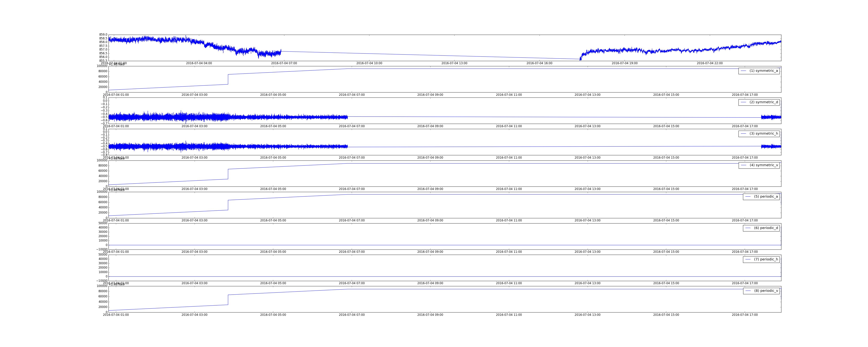Screen dimensions: 868x347
Task: Click the "856.0" y-axis value in top plot
Action: tap(103, 57)
